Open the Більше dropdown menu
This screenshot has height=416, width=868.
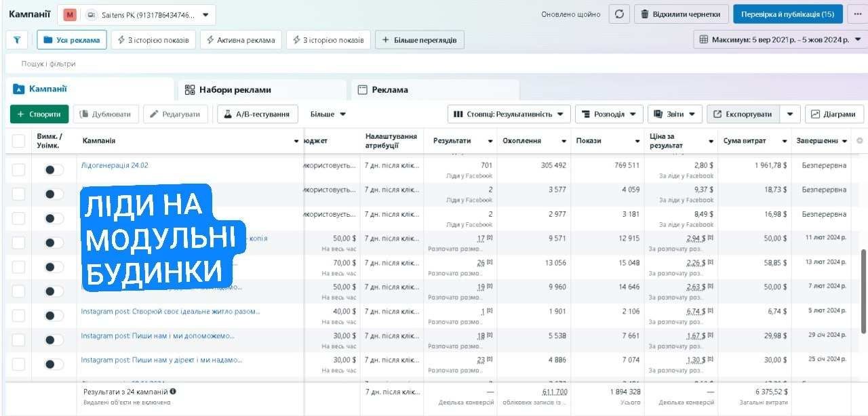[x=328, y=115]
